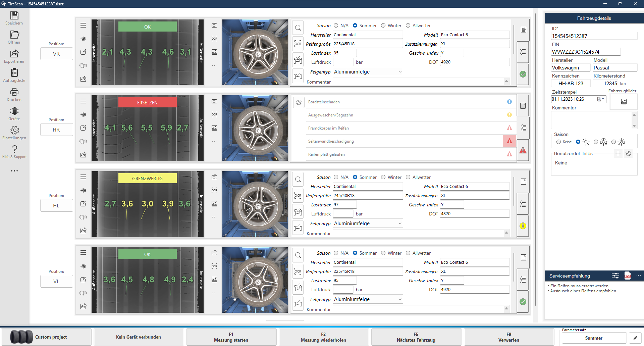Click the share/export icon on the HR tire row
The width and height of the screenshot is (644, 346).
[x=83, y=155]
